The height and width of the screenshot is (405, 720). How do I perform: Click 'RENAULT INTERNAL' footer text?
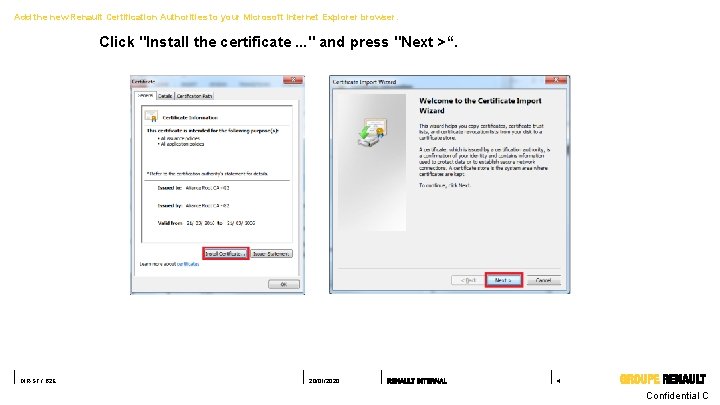point(416,381)
